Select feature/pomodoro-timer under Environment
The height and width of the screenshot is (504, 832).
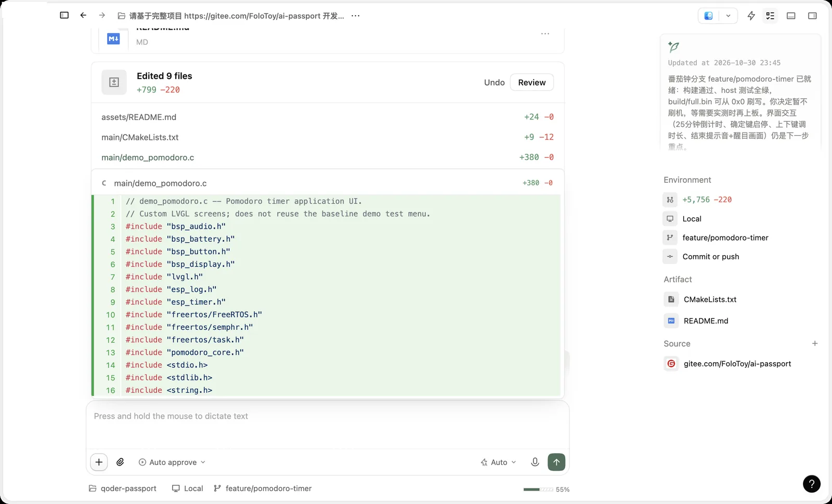click(x=716, y=237)
